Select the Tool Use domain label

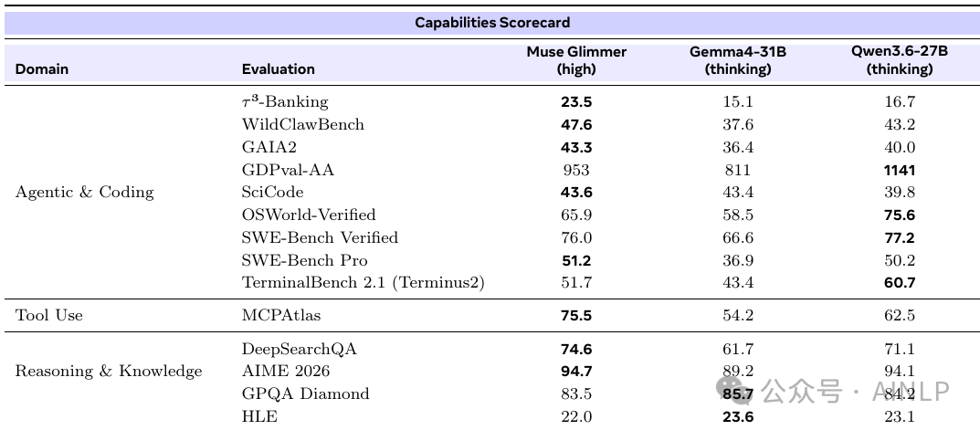pos(48,316)
